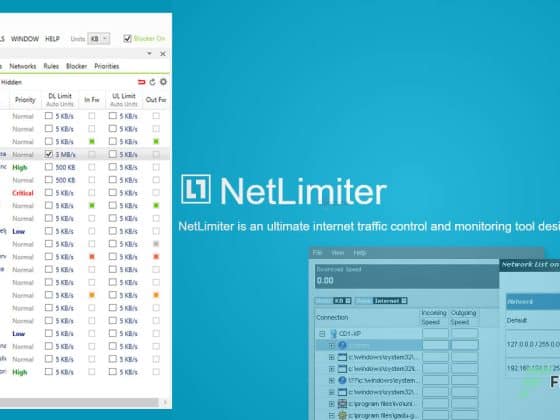Click the red Out Fw indicator square
Screen dimensions: 560x420
coord(156,257)
